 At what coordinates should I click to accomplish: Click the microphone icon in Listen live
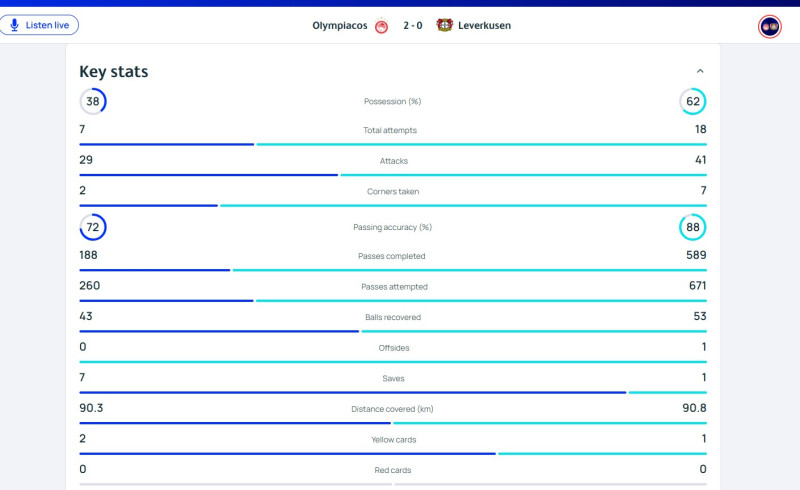15,25
